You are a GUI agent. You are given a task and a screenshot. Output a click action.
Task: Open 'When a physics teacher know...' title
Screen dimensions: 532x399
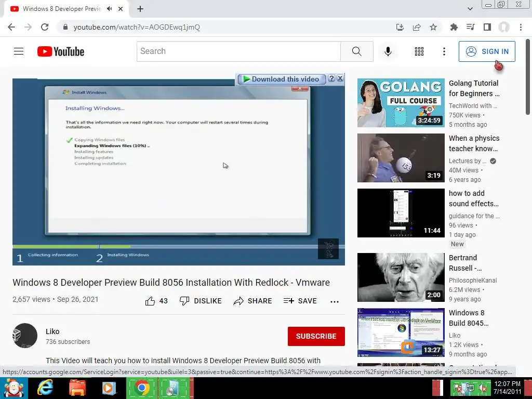click(474, 143)
